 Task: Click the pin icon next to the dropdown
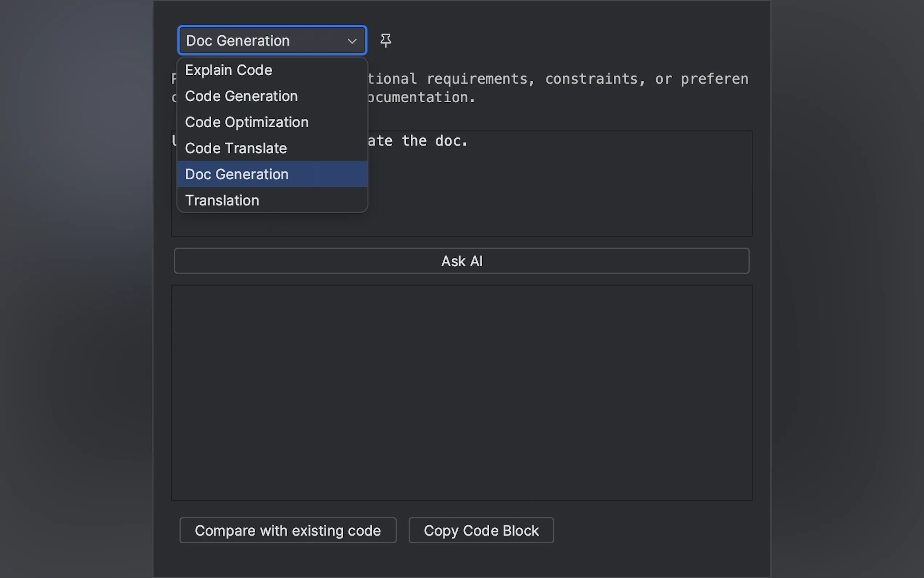[386, 40]
